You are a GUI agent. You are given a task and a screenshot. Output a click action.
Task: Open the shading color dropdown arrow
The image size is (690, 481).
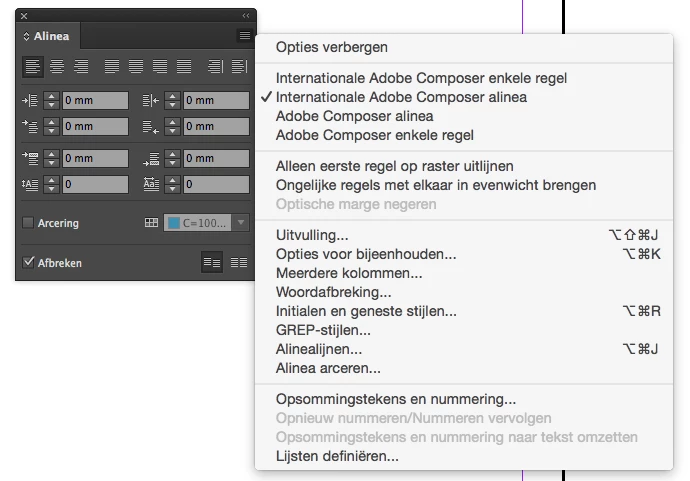[241, 223]
